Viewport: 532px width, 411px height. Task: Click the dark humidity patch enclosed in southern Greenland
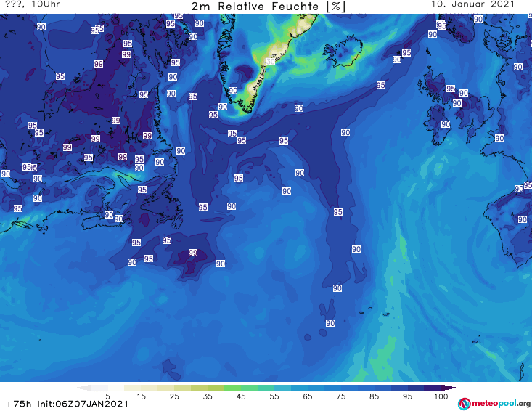[x=244, y=72]
